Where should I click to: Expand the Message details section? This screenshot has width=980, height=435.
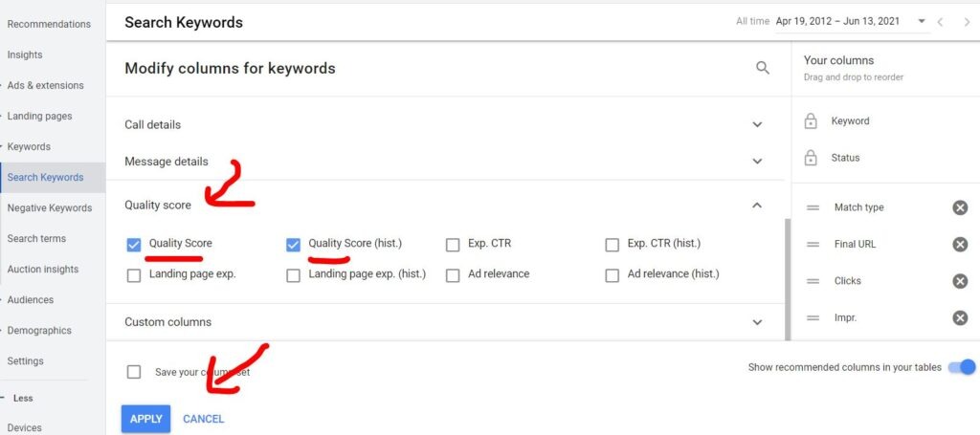757,162
